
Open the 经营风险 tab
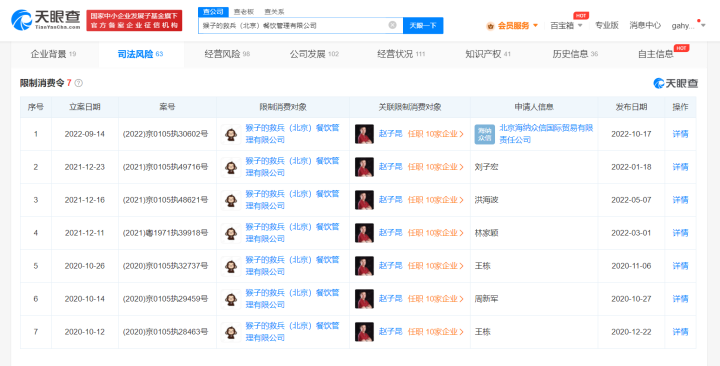227,54
